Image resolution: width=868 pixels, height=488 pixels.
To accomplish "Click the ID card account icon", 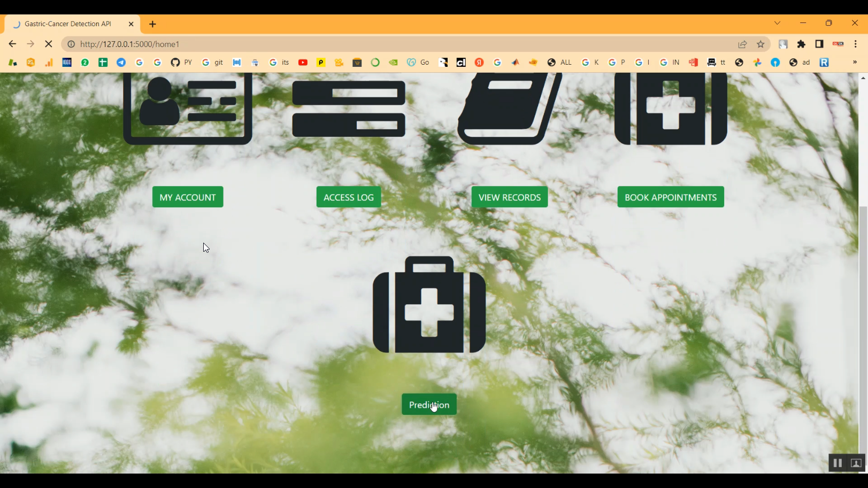I will [x=188, y=109].
